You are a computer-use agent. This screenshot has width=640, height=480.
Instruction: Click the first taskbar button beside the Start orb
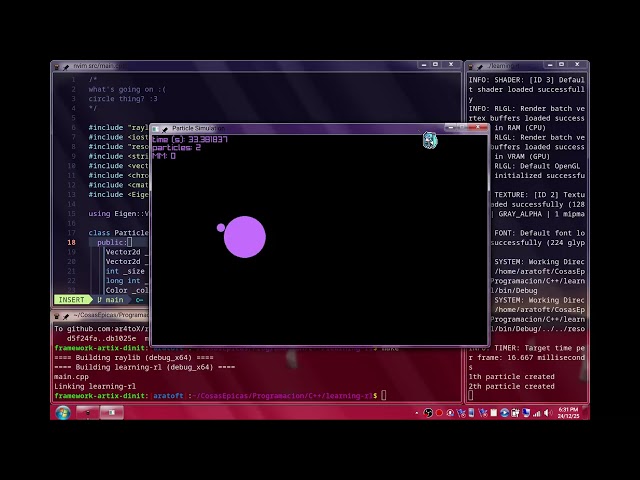(87, 413)
